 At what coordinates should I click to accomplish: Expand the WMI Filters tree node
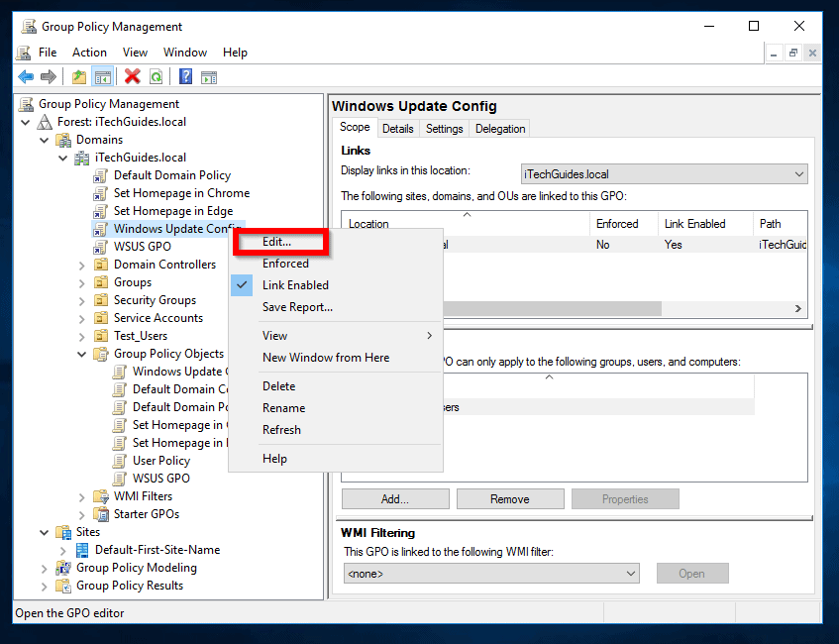[x=81, y=495]
